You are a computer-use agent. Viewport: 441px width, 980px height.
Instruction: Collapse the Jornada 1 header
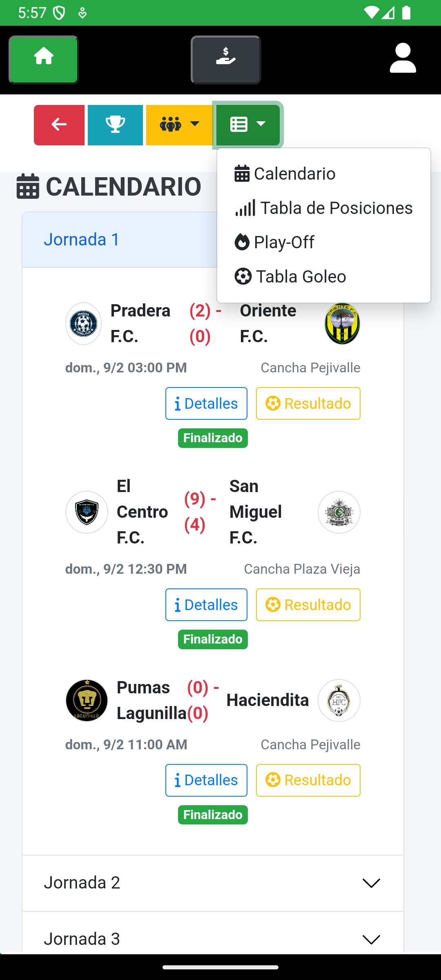tap(118, 240)
